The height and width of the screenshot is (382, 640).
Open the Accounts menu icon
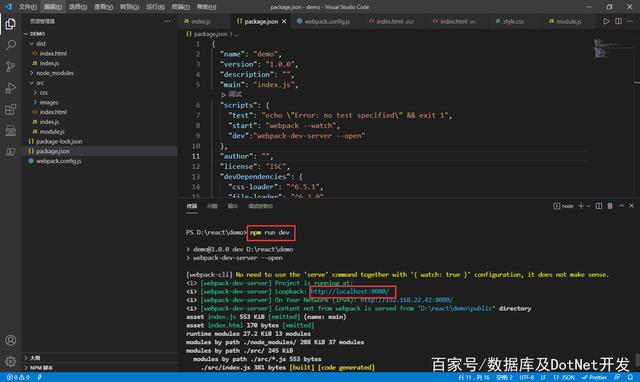(11, 340)
